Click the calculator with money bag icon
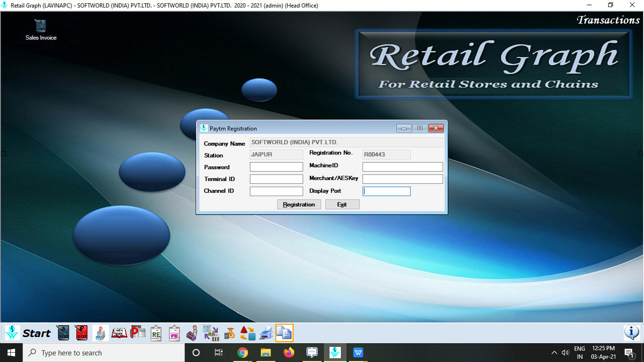Screen dimensions: 644x362 [x=230, y=333]
